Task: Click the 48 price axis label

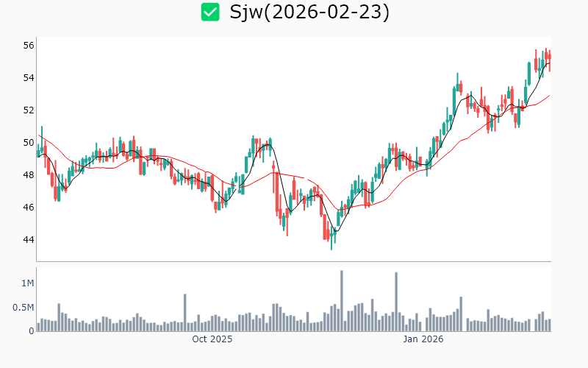Action: click(x=28, y=174)
